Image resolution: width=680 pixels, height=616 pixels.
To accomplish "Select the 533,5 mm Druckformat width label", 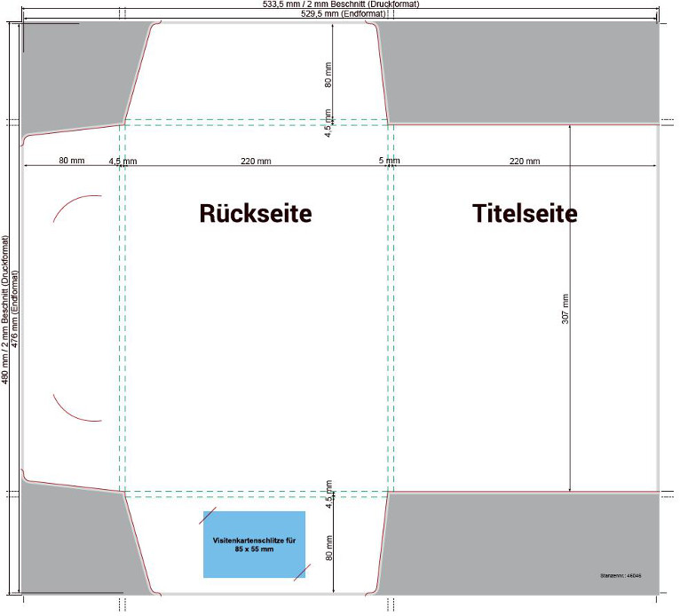I will point(342,4).
